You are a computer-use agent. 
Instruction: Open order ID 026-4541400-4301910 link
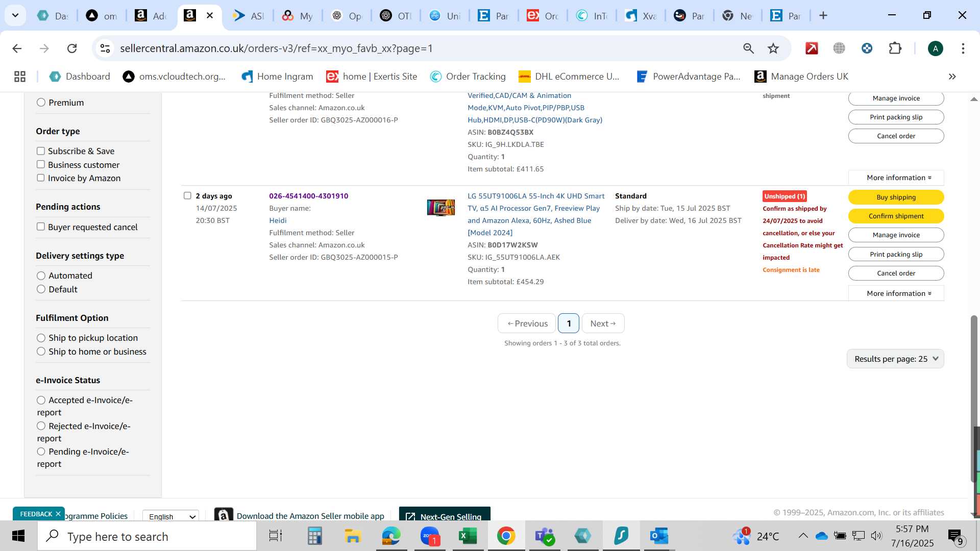click(308, 196)
